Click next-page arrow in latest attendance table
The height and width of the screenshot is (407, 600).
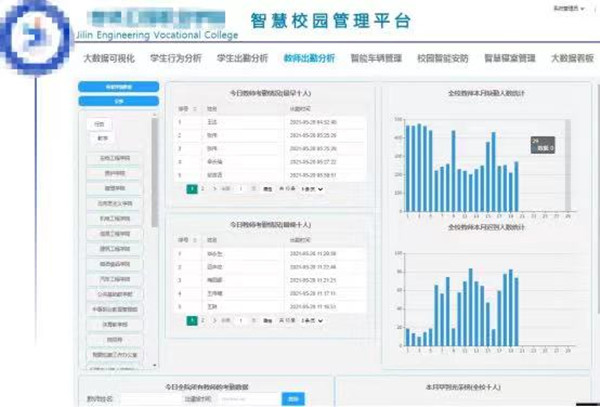pyautogui.click(x=213, y=319)
